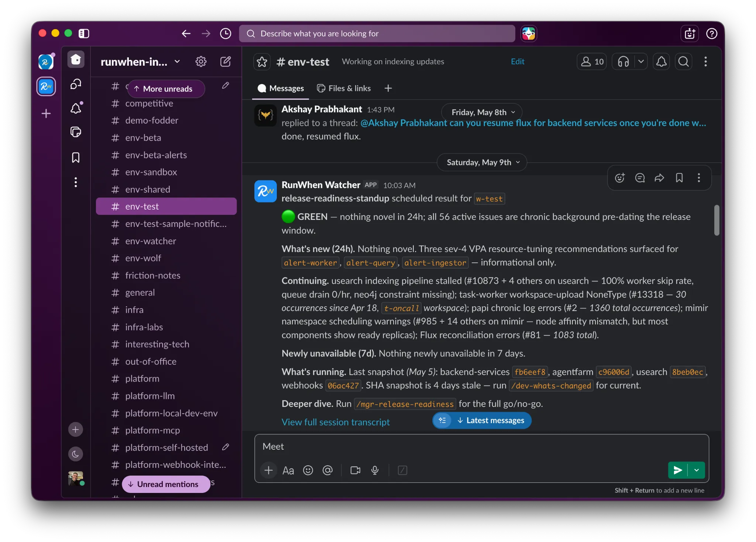Open channel more options dots
Image resolution: width=756 pixels, height=542 pixels.
(705, 62)
